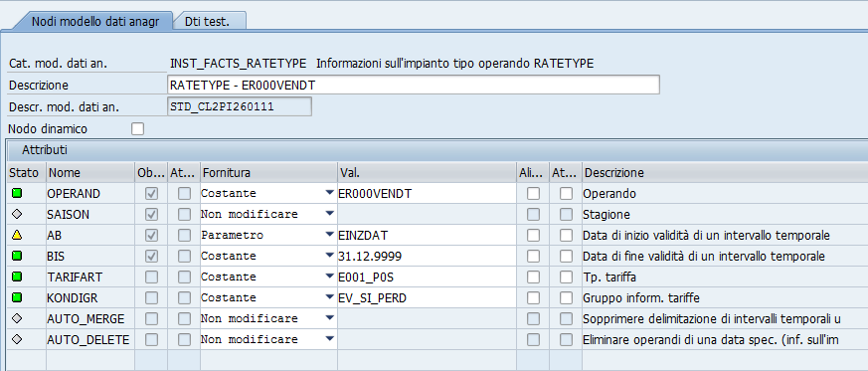Check the Ob... checkbox for TARIFART
This screenshot has width=868, height=371.
pyautogui.click(x=150, y=277)
